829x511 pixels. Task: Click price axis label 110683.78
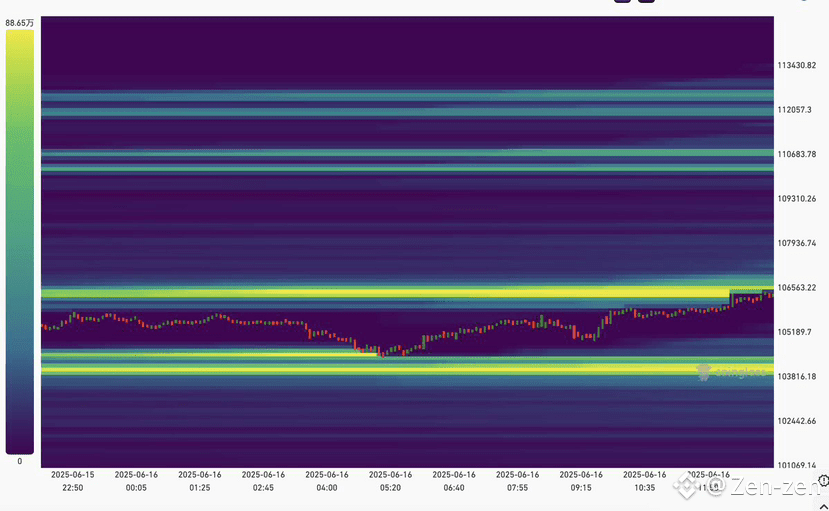pos(796,154)
